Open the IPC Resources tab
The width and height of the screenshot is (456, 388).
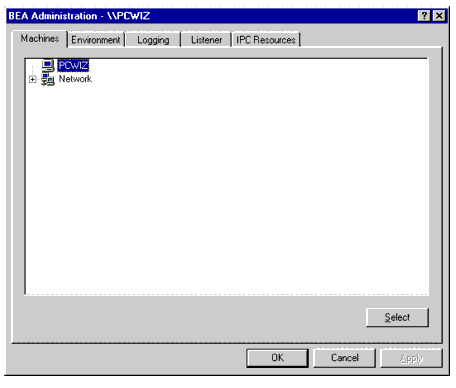266,40
